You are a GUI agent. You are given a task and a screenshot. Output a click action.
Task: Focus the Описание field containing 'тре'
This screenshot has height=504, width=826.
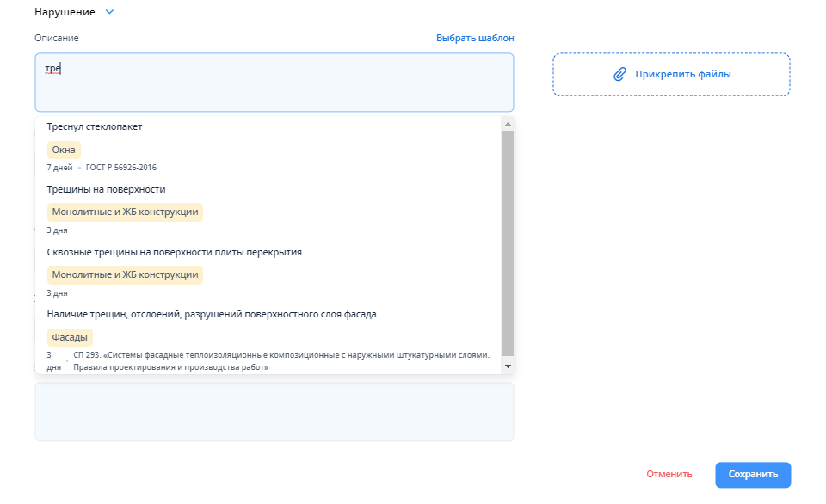pyautogui.click(x=274, y=83)
